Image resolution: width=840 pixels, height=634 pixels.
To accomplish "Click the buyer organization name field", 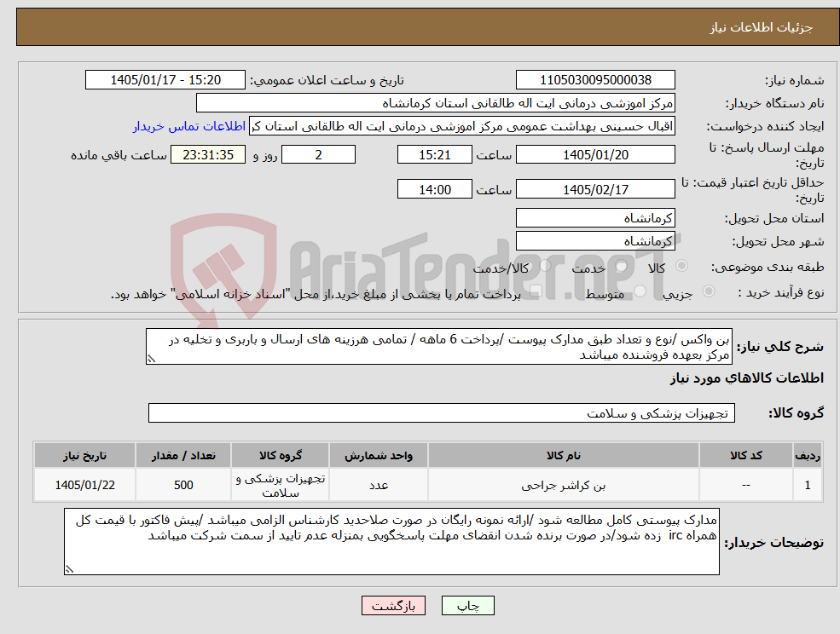I will click(435, 103).
